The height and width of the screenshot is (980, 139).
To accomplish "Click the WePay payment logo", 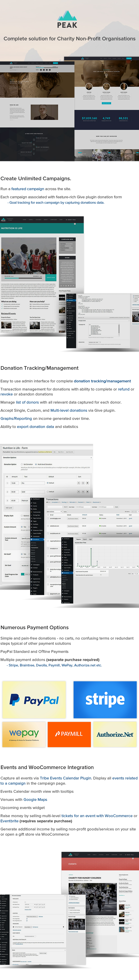I will pyautogui.click(x=24, y=735).
